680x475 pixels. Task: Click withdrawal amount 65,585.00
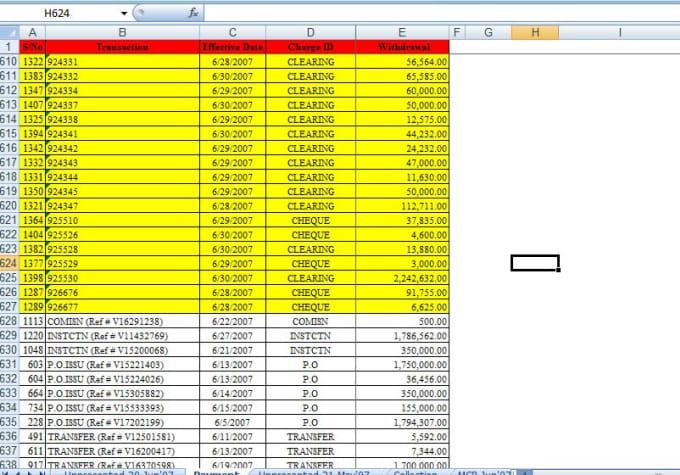(402, 76)
